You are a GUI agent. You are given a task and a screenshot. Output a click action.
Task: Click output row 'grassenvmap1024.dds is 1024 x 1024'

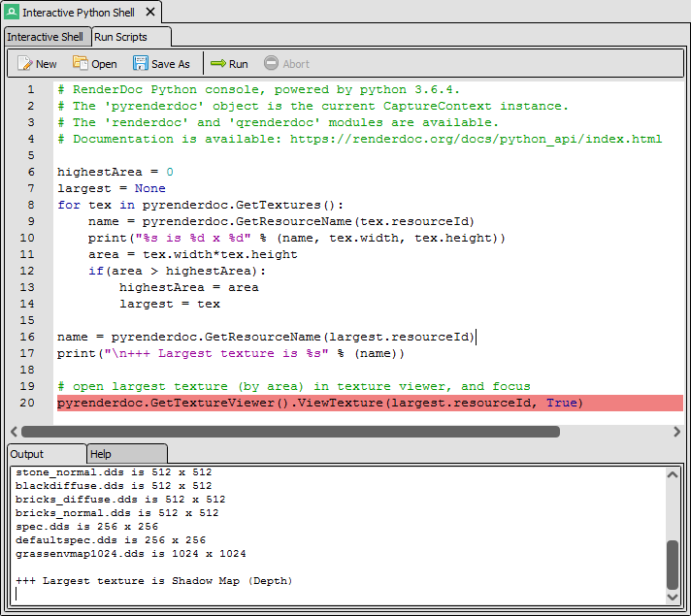[130, 554]
